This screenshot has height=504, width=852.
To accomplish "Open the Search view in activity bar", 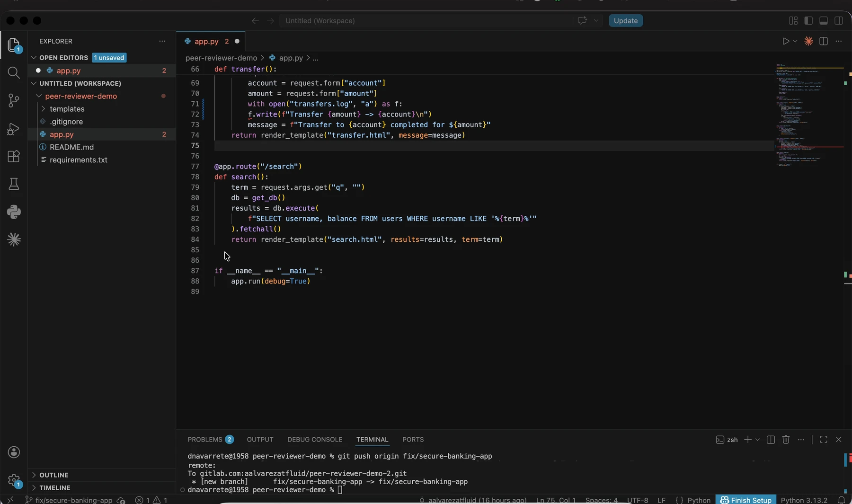I will tap(14, 72).
